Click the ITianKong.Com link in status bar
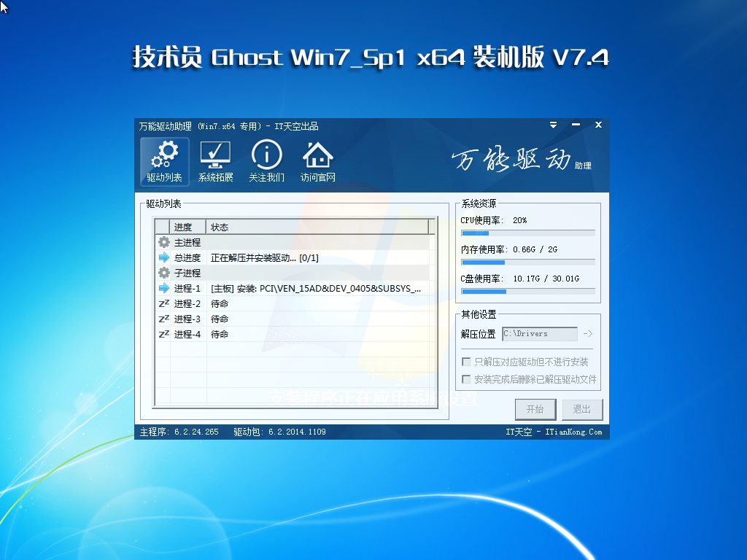 coord(573,432)
